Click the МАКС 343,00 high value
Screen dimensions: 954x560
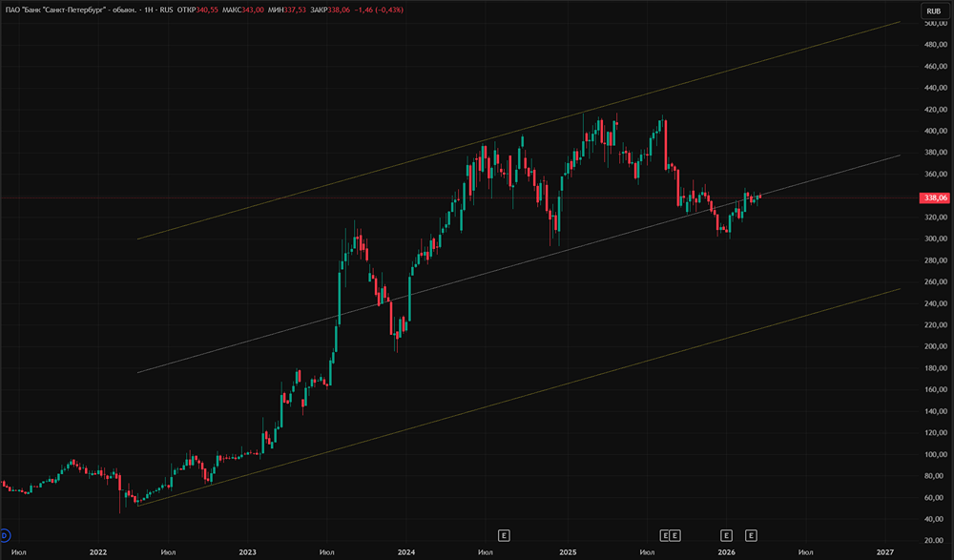tap(242, 10)
